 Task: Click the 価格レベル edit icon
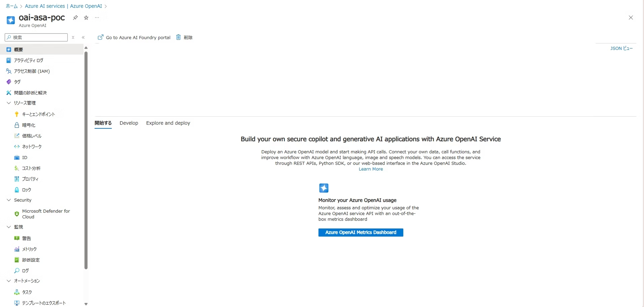17,136
